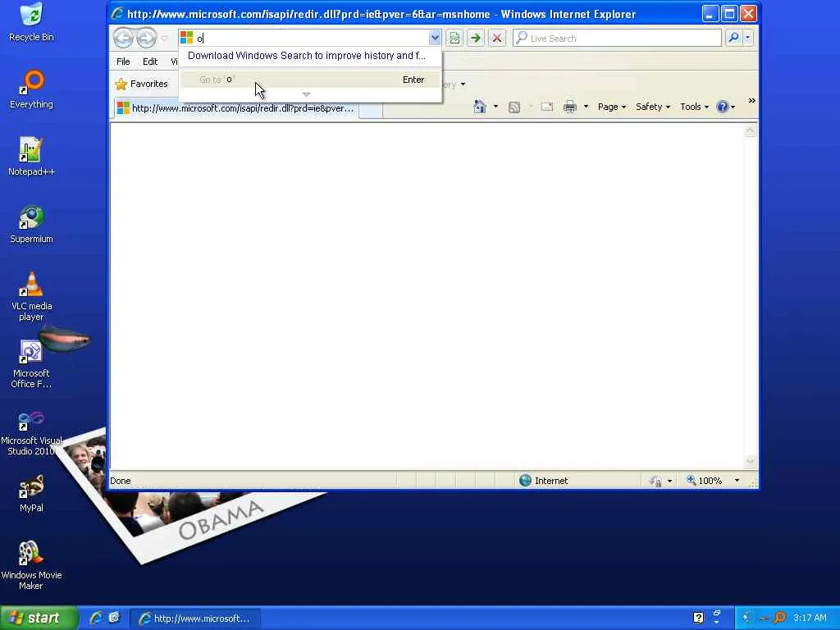Image resolution: width=840 pixels, height=630 pixels.
Task: Expand the address bar history dropdown arrow
Action: pyautogui.click(x=435, y=38)
